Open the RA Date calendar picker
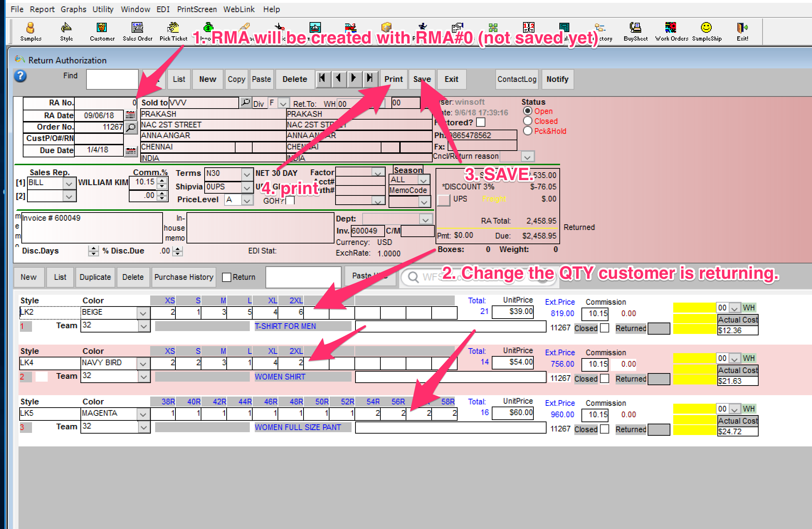Screen dimensions: 812x529 click(x=131, y=115)
